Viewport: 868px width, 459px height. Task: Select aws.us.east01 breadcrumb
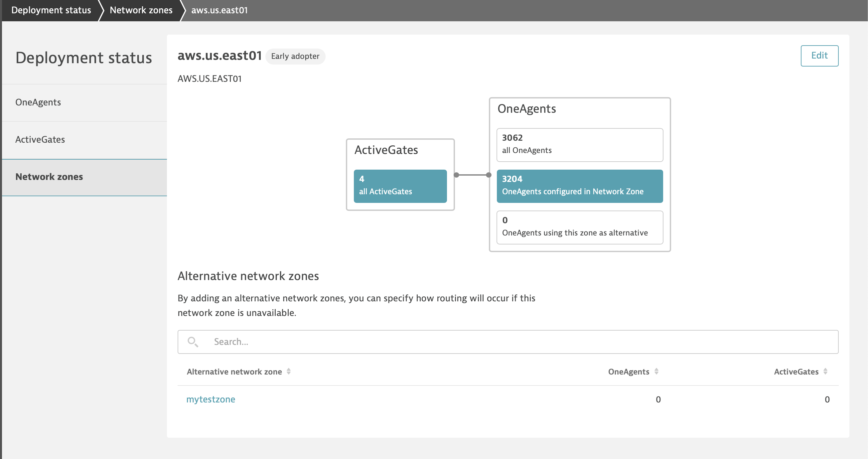click(219, 10)
